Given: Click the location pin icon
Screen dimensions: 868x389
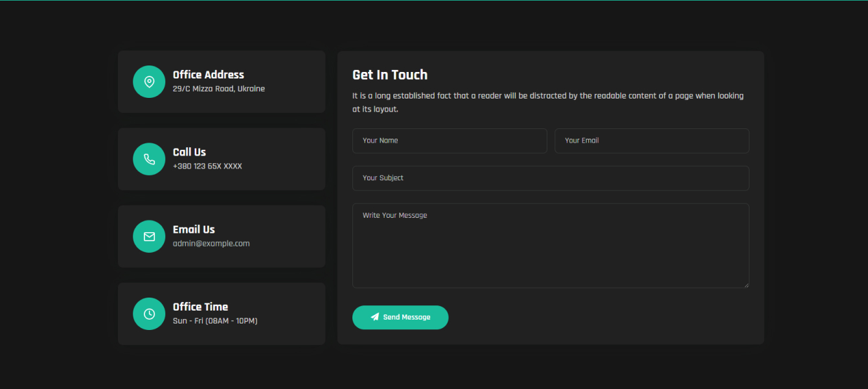Looking at the screenshot, I should pos(149,82).
